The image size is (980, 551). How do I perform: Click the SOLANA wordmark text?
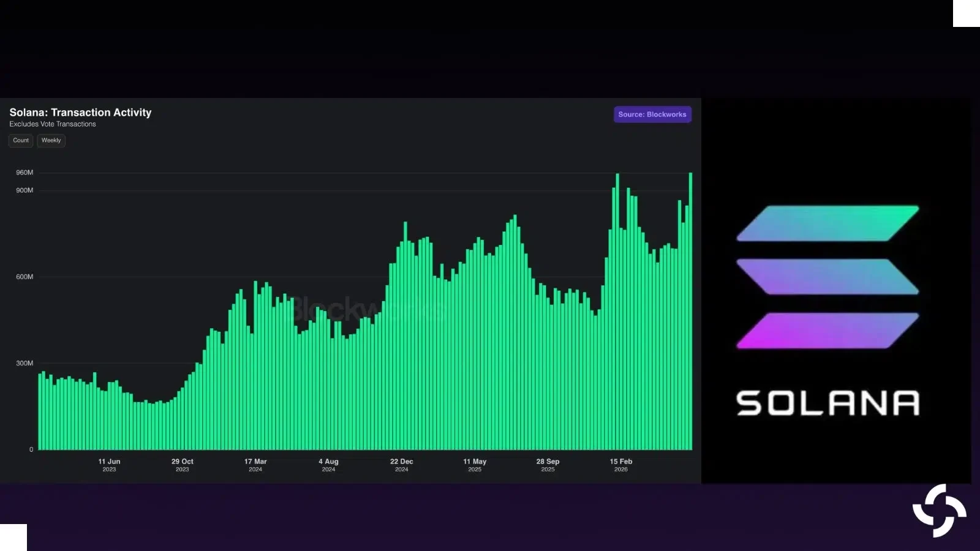[827, 403]
